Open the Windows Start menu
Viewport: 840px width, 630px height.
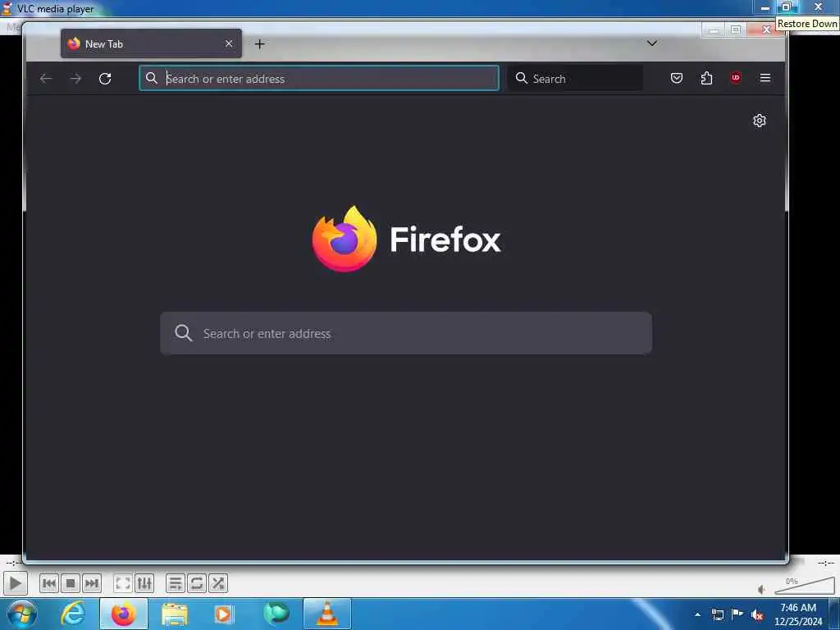click(x=22, y=614)
